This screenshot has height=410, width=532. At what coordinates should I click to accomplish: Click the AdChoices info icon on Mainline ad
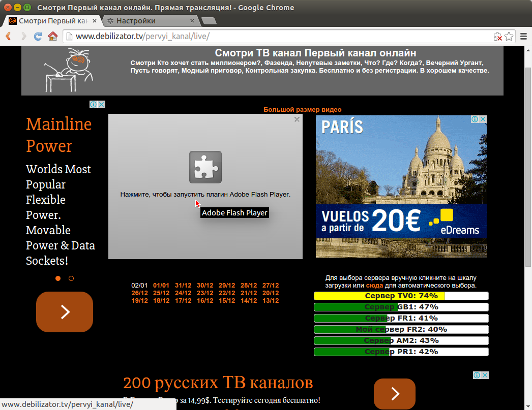93,104
